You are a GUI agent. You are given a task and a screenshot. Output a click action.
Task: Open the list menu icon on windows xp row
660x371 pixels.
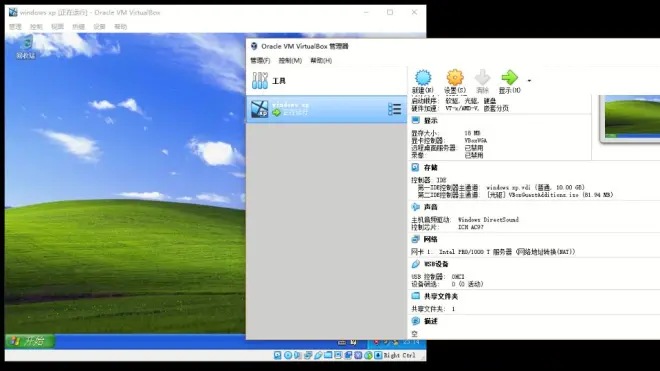pos(394,109)
